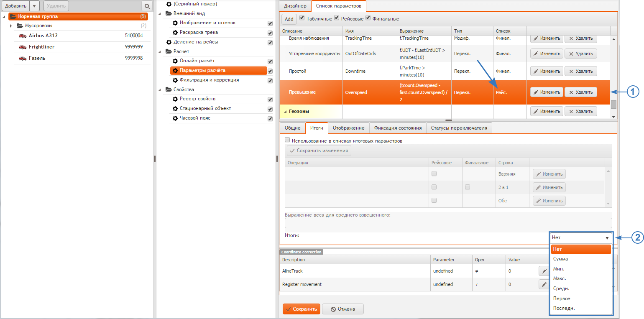Image resolution: width=644 pixels, height=319 pixels.
Task: Click pencil edit icon in AlineTrack row
Action: [x=544, y=271]
